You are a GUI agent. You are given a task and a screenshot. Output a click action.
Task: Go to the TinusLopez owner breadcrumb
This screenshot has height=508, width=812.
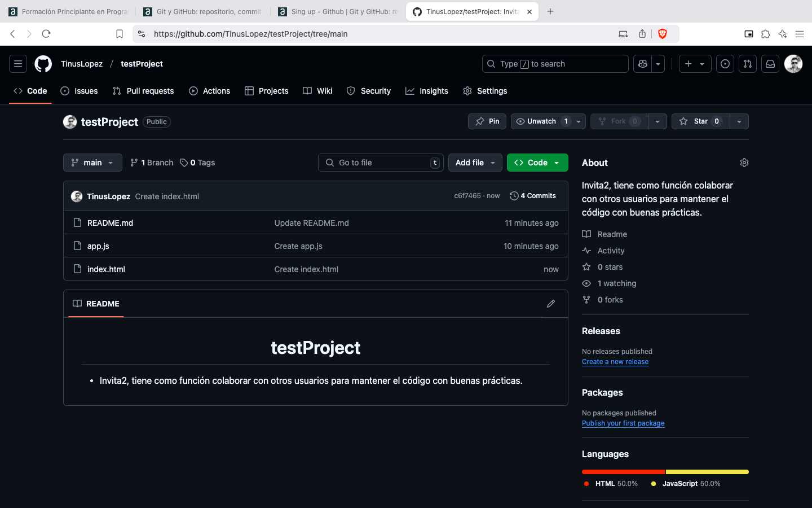pos(82,64)
